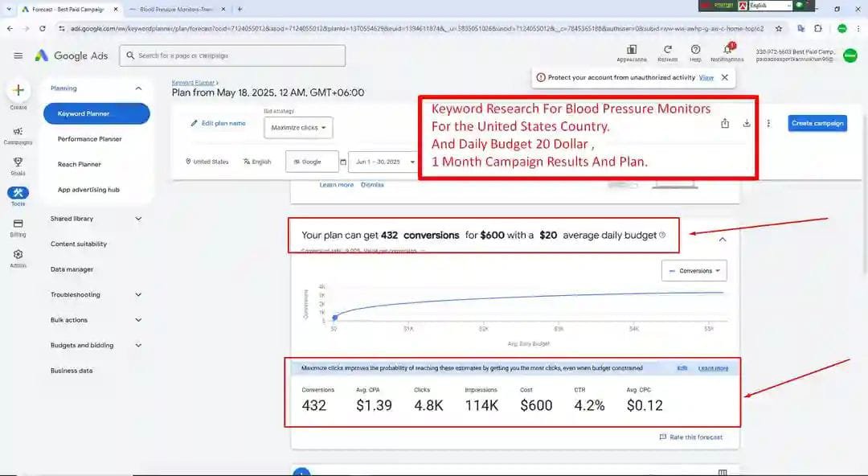Click the Edit plan name link
This screenshot has height=476, width=868.
218,123
